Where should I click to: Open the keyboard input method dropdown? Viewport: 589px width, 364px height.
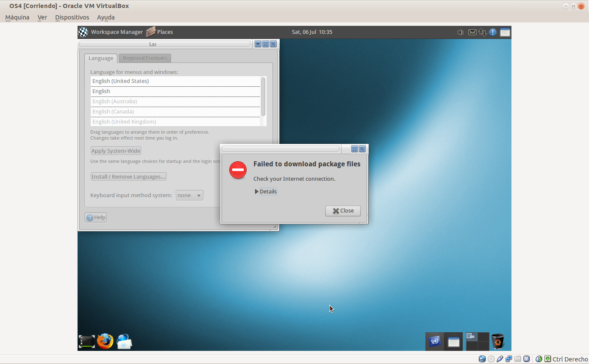click(189, 196)
